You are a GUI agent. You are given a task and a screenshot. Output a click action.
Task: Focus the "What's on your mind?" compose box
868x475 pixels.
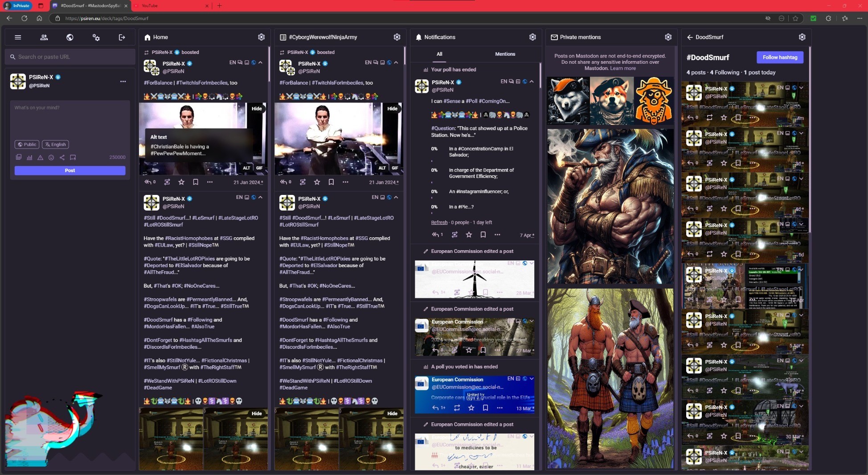(70, 120)
